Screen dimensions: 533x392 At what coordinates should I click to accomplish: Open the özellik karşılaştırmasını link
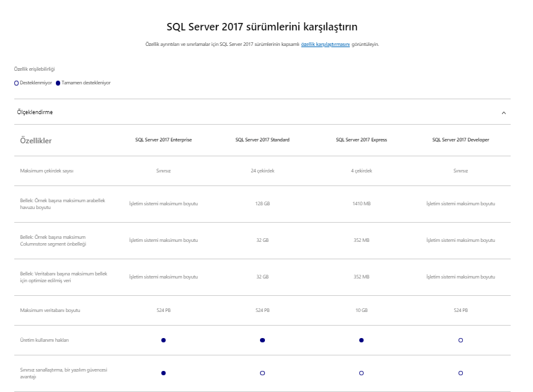[325, 44]
